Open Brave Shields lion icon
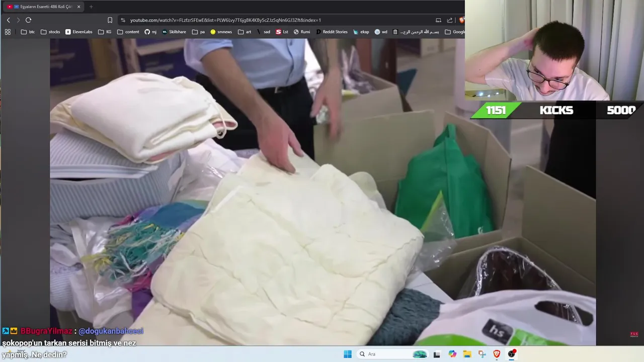 [462, 20]
